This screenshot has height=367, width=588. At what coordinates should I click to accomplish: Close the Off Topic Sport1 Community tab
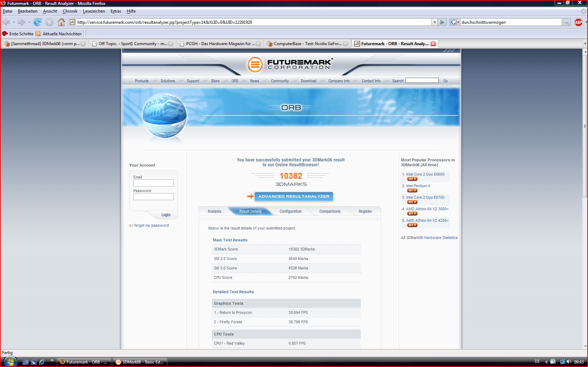point(171,44)
